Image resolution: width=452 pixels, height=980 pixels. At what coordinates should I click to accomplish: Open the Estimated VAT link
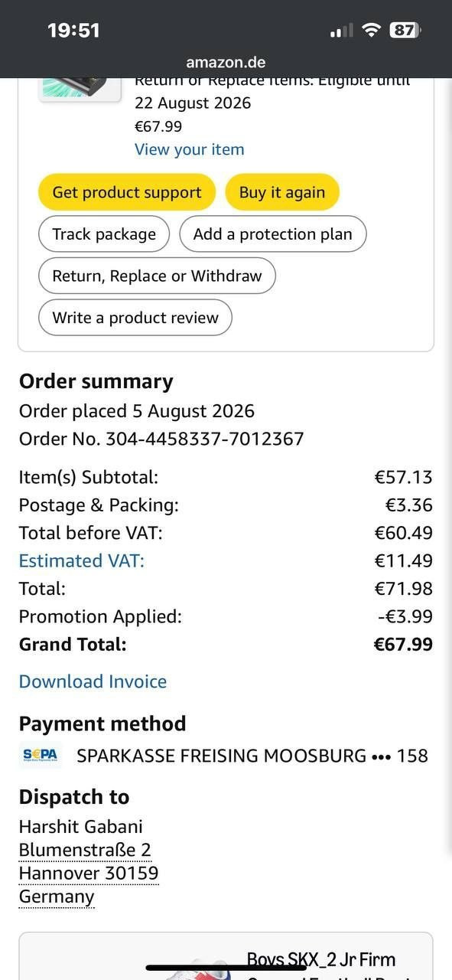click(x=82, y=560)
